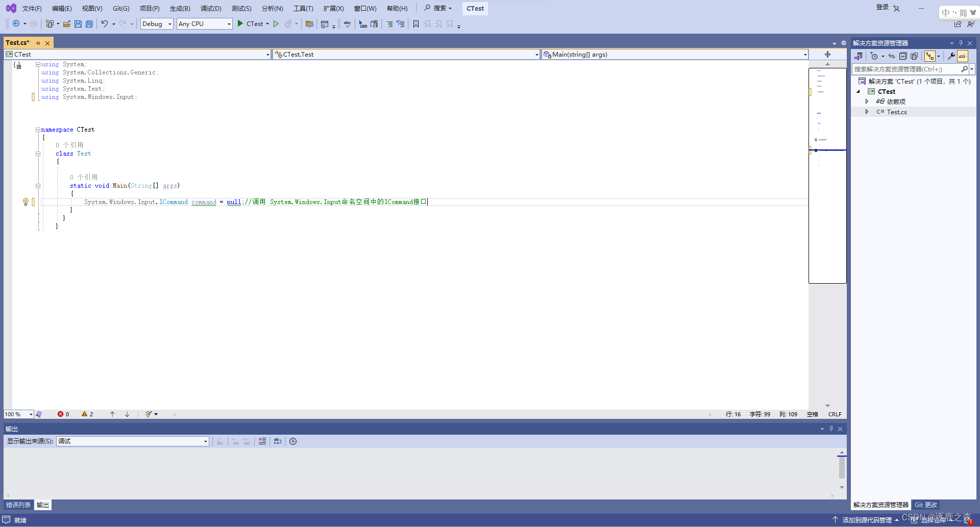Open the 文件(F) menu
Image resolution: width=980 pixels, height=527 pixels.
coord(32,8)
